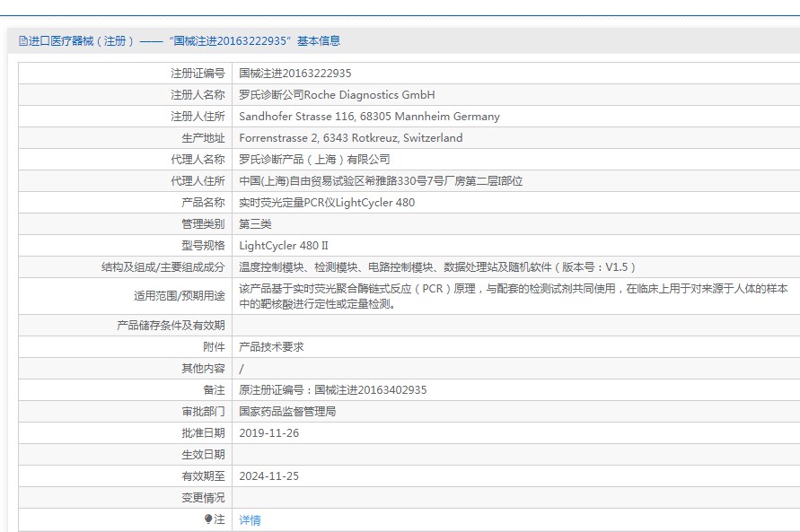The height and width of the screenshot is (532, 800).
Task: Click the 变更情况 row label
Action: pyautogui.click(x=203, y=497)
